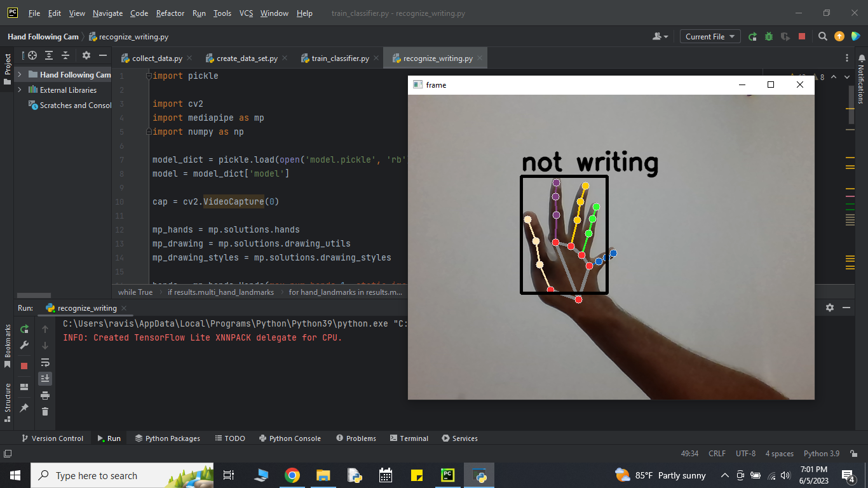The image size is (868, 488).
Task: Stop the running script from the top toolbar
Action: (x=802, y=37)
